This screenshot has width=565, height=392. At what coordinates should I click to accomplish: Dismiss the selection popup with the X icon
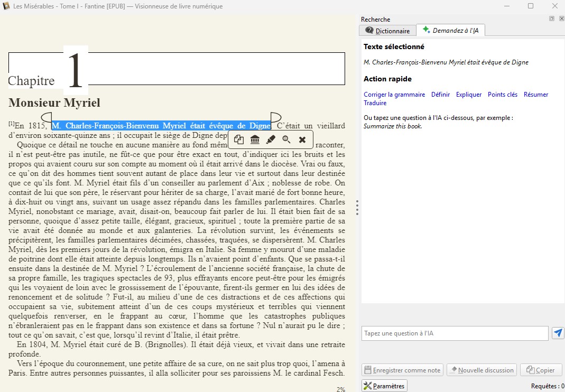coord(302,139)
